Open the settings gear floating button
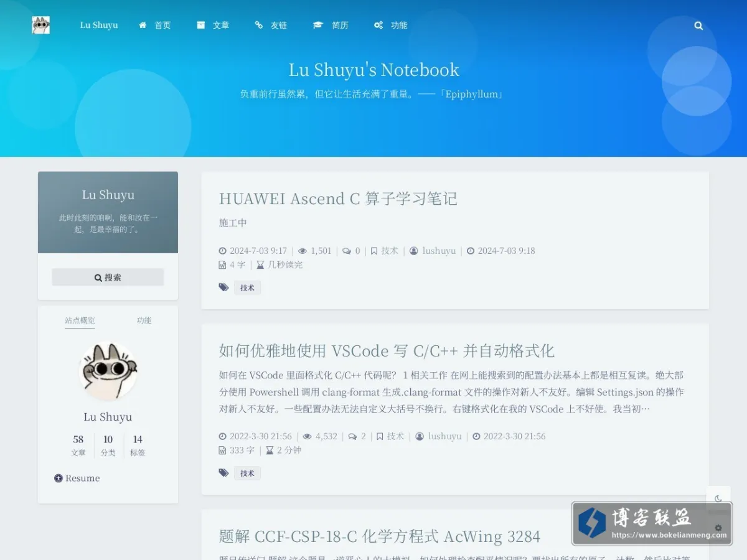Viewport: 747px width, 560px height. point(718,528)
